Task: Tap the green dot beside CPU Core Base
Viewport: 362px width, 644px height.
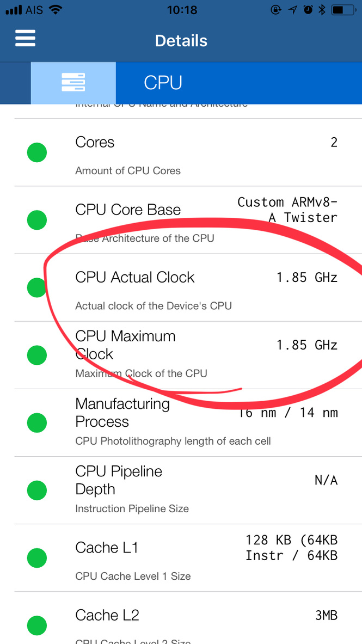Action: click(x=37, y=220)
